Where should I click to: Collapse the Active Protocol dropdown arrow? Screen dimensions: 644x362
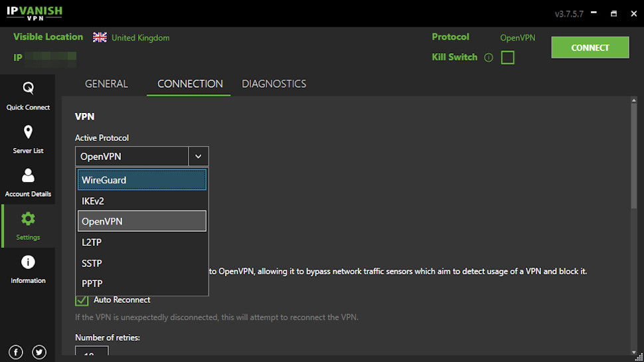pyautogui.click(x=199, y=156)
